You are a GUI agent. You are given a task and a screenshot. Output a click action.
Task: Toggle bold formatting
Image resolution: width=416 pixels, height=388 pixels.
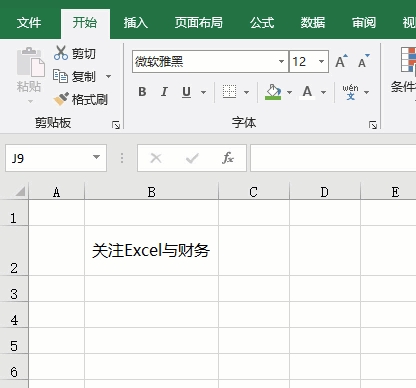point(142,92)
